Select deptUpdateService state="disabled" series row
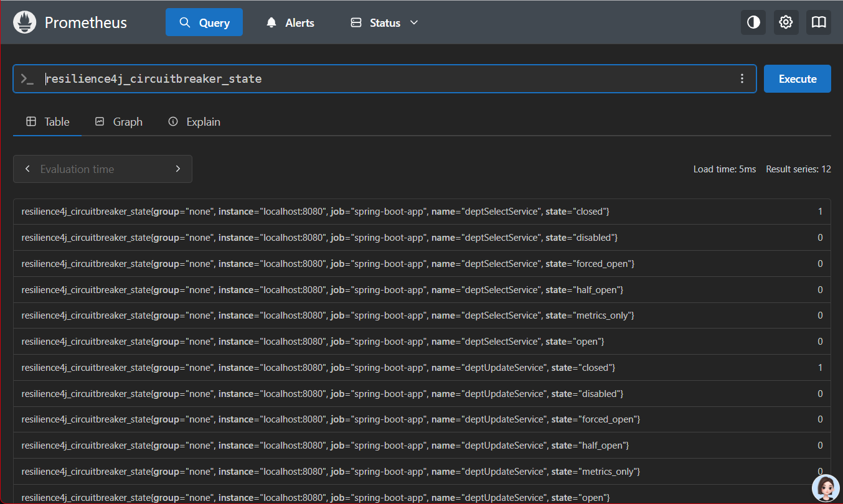The height and width of the screenshot is (504, 843). (x=421, y=394)
